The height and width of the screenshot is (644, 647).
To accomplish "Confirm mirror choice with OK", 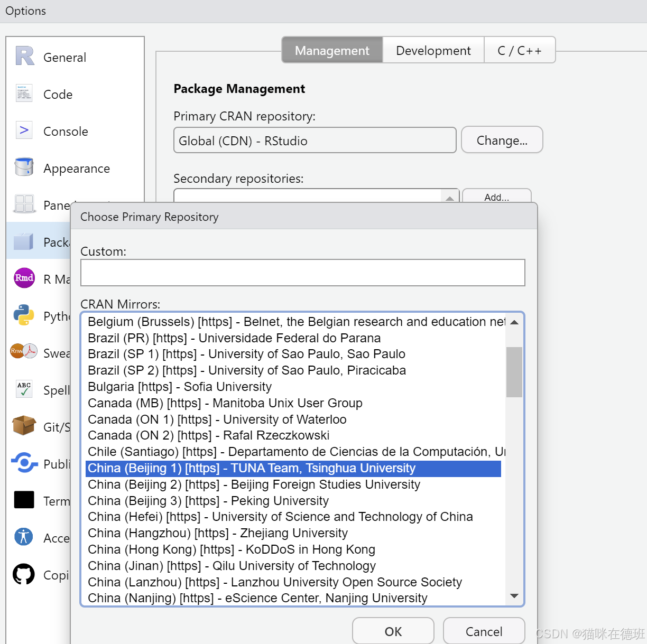I will click(393, 631).
